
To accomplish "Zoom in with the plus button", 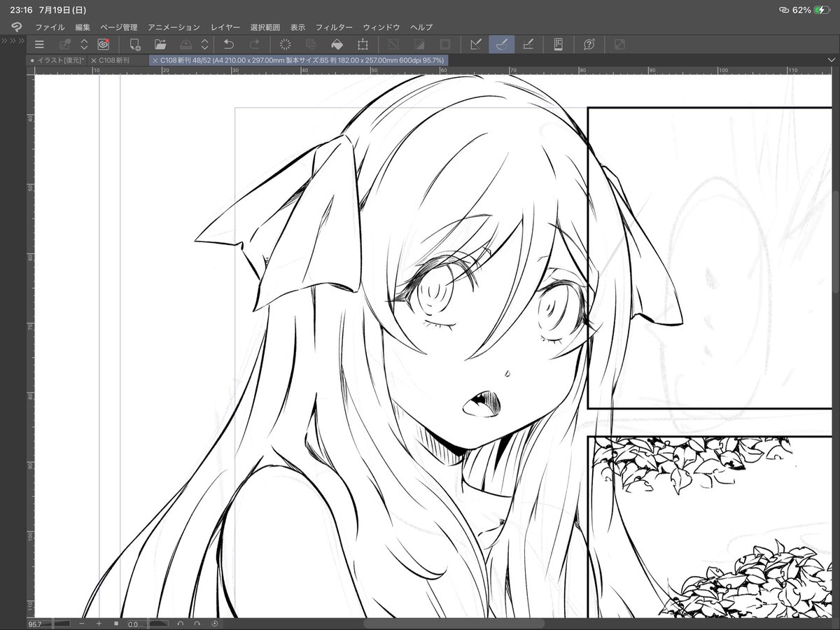I will [x=99, y=624].
